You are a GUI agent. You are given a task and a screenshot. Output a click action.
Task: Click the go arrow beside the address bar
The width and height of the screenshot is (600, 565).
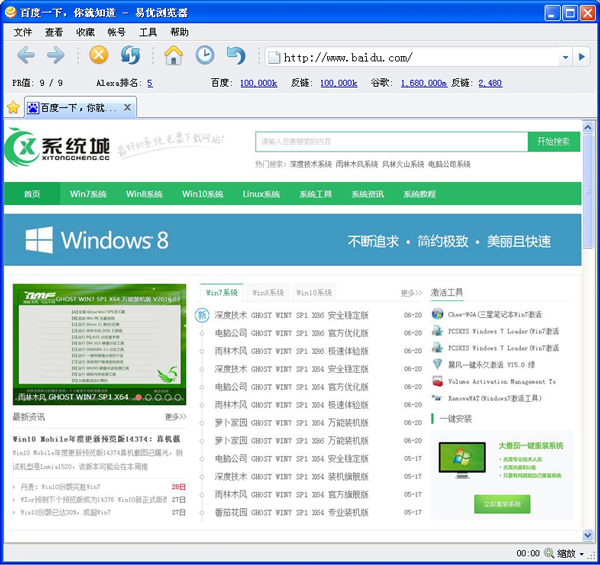pos(582,57)
